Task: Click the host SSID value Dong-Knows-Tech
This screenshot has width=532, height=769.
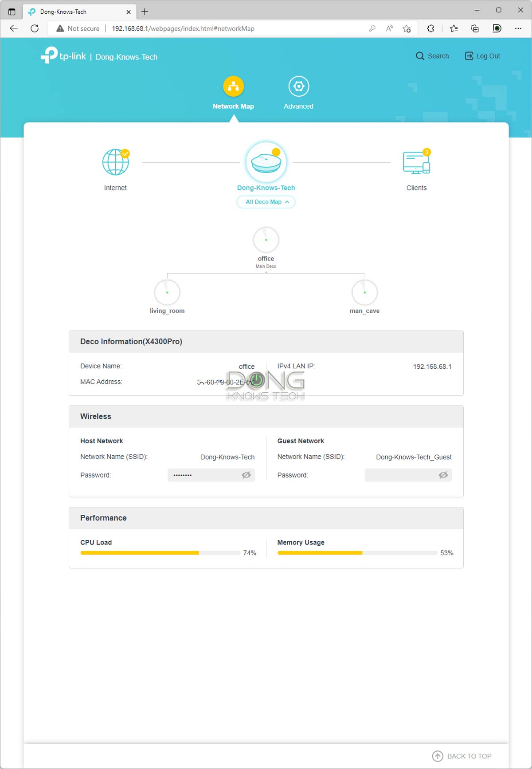Action: pyautogui.click(x=227, y=457)
